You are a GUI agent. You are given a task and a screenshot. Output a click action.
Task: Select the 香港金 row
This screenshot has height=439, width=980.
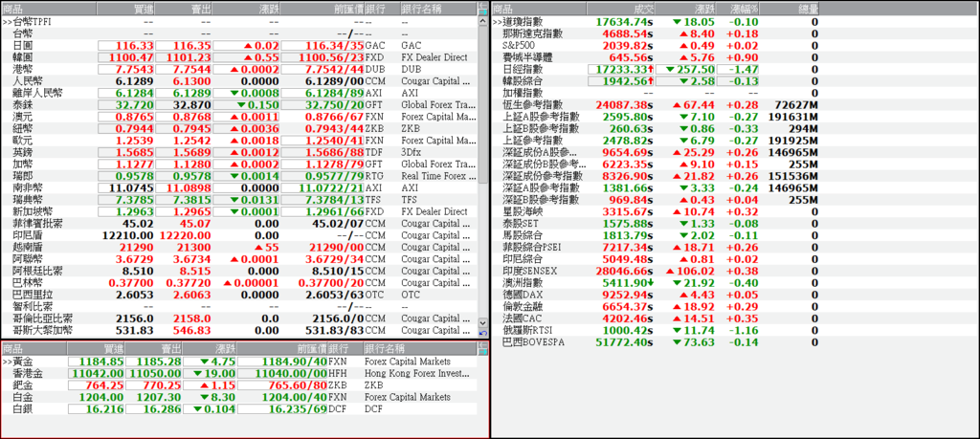239,373
